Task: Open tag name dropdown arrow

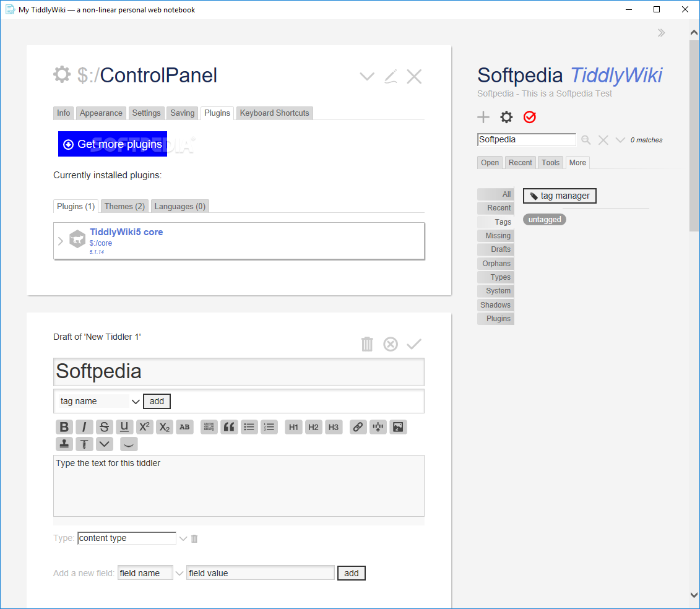Action: (136, 402)
